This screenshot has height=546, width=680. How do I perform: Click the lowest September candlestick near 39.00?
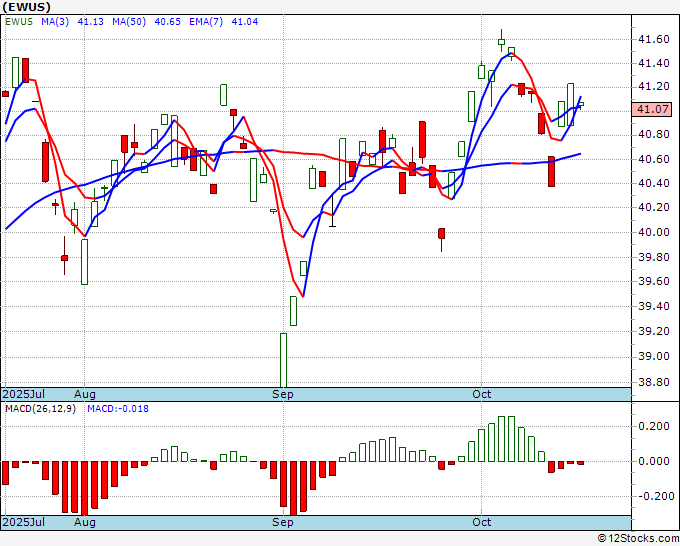point(283,360)
